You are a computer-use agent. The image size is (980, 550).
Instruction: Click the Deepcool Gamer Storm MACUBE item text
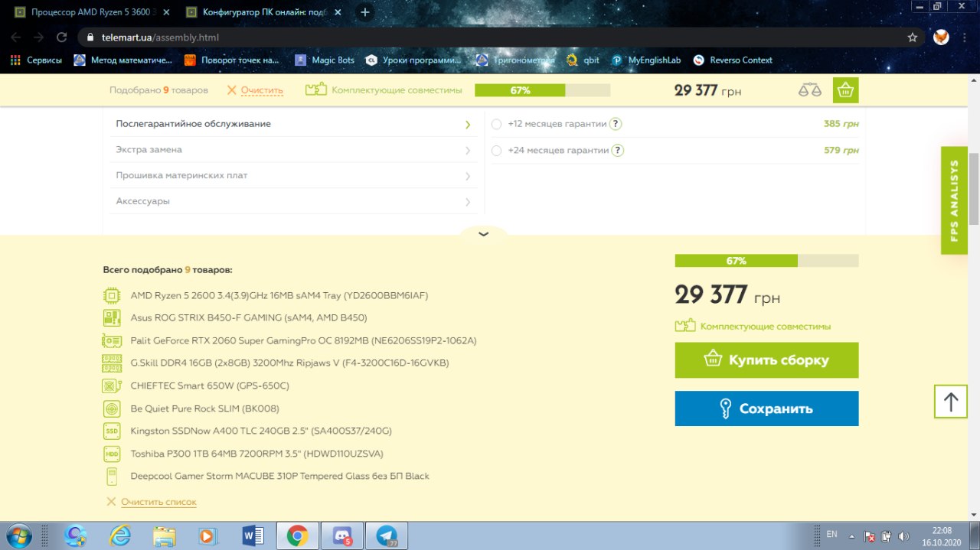pos(280,476)
